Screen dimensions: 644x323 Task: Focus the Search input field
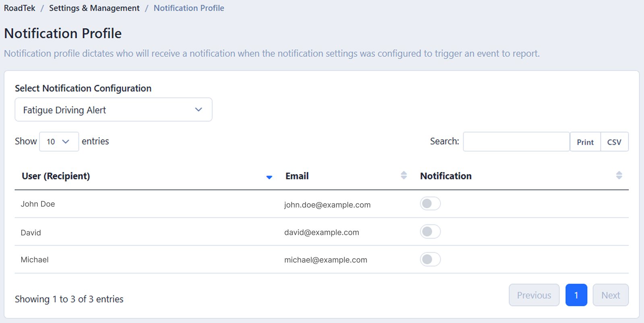coord(516,142)
